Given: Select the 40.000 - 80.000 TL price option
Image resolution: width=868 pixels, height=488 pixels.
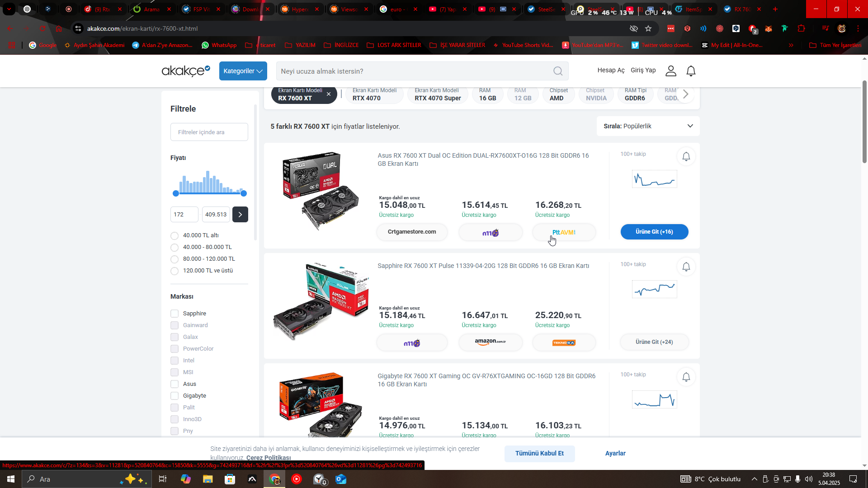Looking at the screenshot, I should pyautogui.click(x=175, y=247).
